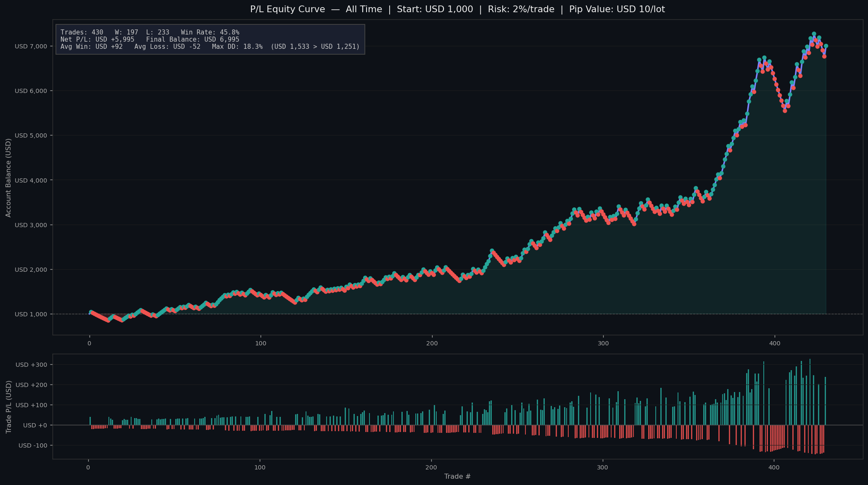
Task: Click the highest peak point of the equity curve
Action: pos(814,34)
